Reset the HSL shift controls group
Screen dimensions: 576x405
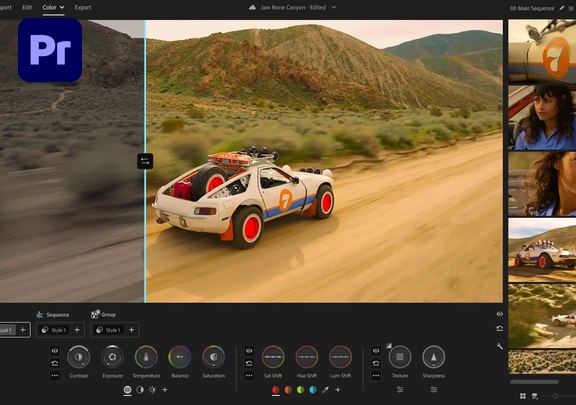[249, 363]
